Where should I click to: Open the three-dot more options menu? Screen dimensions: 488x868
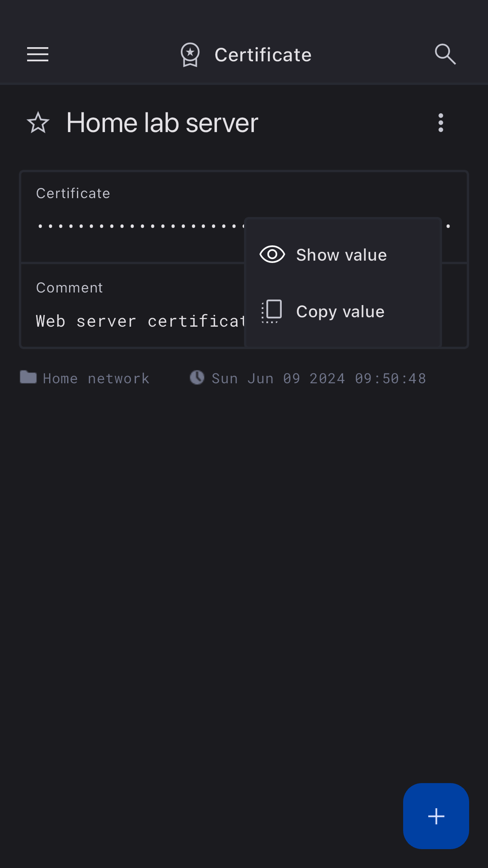coord(440,123)
